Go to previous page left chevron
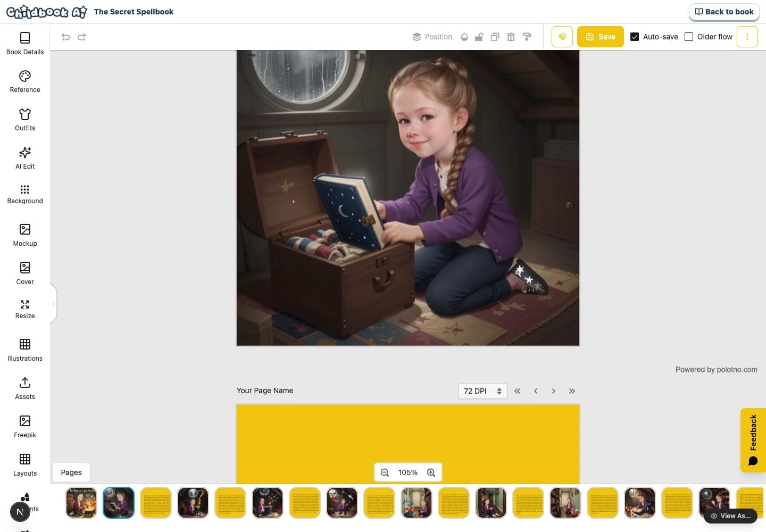Viewport: 766px width, 532px height. (536, 391)
